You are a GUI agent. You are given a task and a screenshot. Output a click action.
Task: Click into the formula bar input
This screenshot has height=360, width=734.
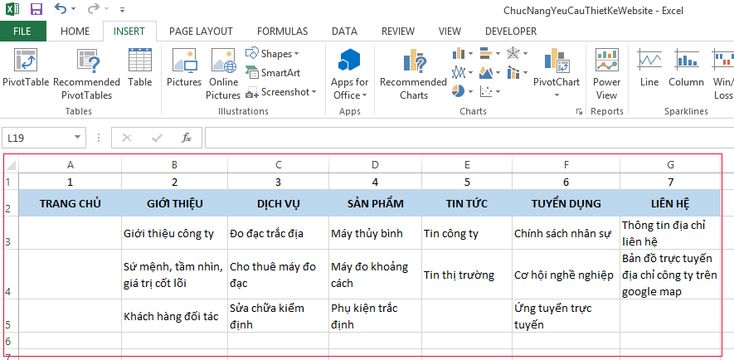tap(470, 138)
